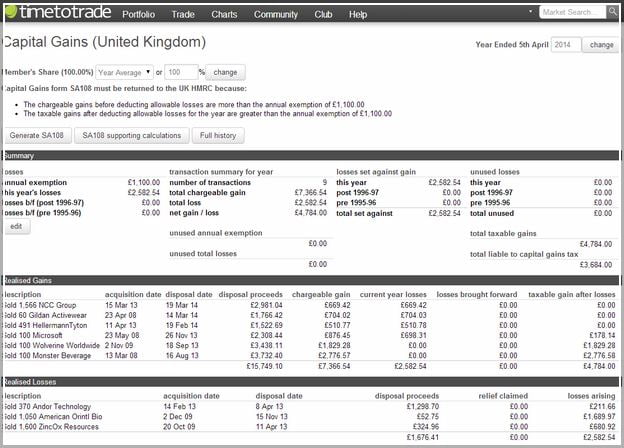Screen dimensions: 624x448
Task: Click the £3,684.00 liable tax value
Action: (596, 265)
